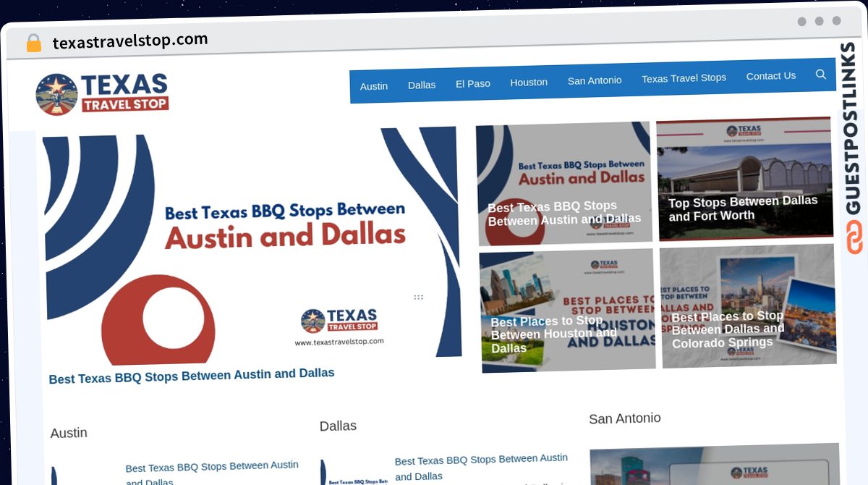Click the Dallas section heading

pyautogui.click(x=338, y=426)
